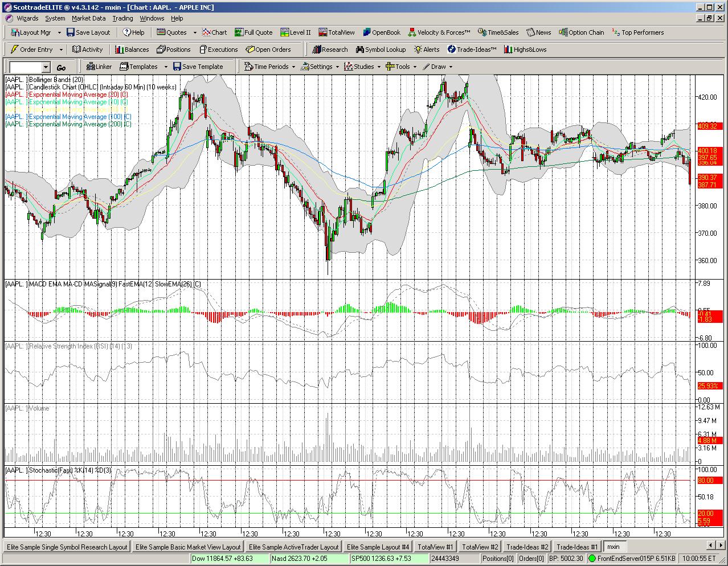Expand the chart Settings dropdown
The image size is (728, 566).
(337, 67)
